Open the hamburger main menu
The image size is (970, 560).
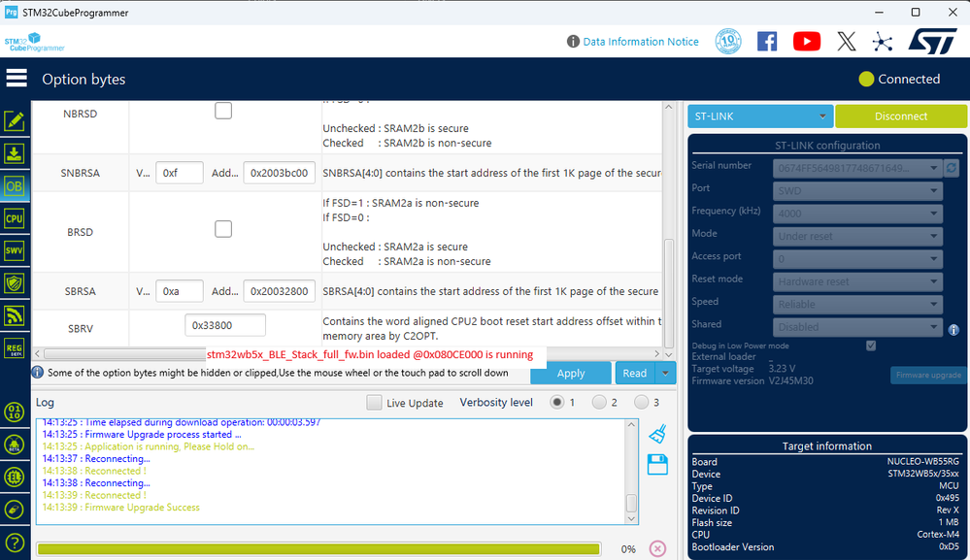(x=17, y=79)
